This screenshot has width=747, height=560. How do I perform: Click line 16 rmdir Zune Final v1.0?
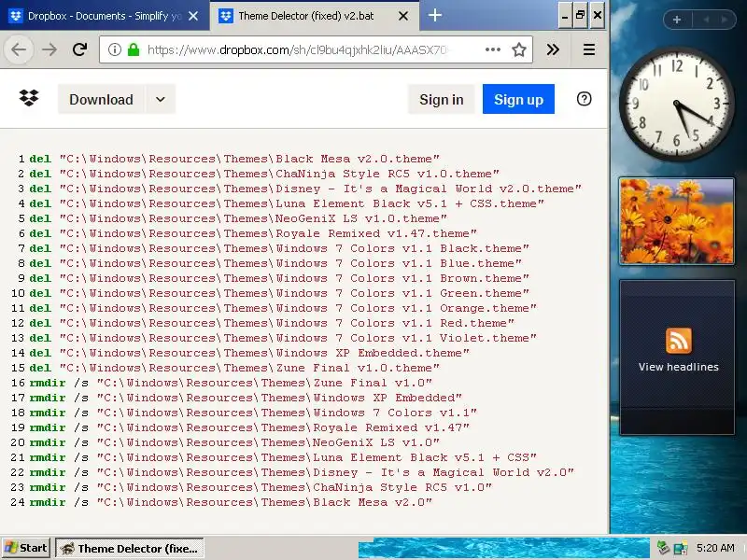pyautogui.click(x=231, y=383)
